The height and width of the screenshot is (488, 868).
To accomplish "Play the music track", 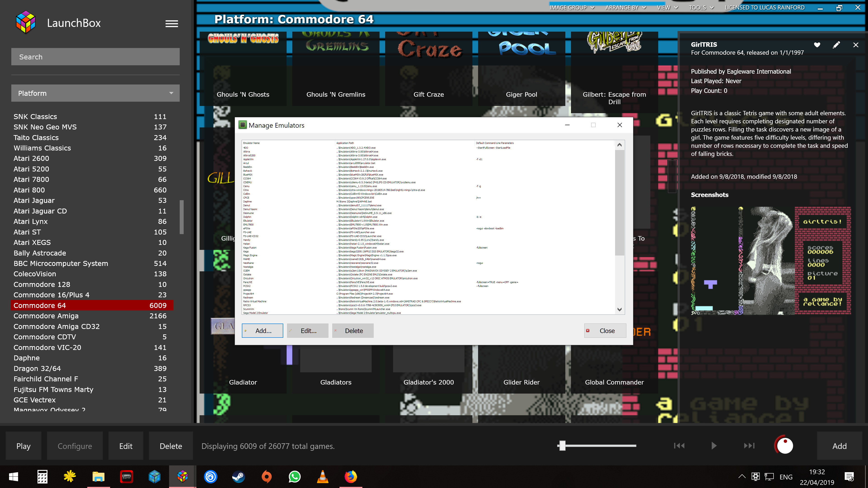I will 714,446.
